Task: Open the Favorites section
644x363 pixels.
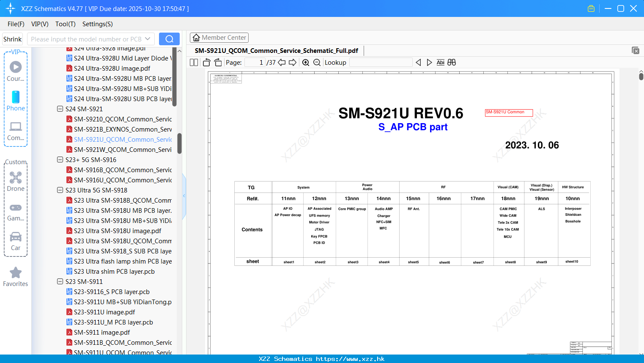Action: click(16, 277)
